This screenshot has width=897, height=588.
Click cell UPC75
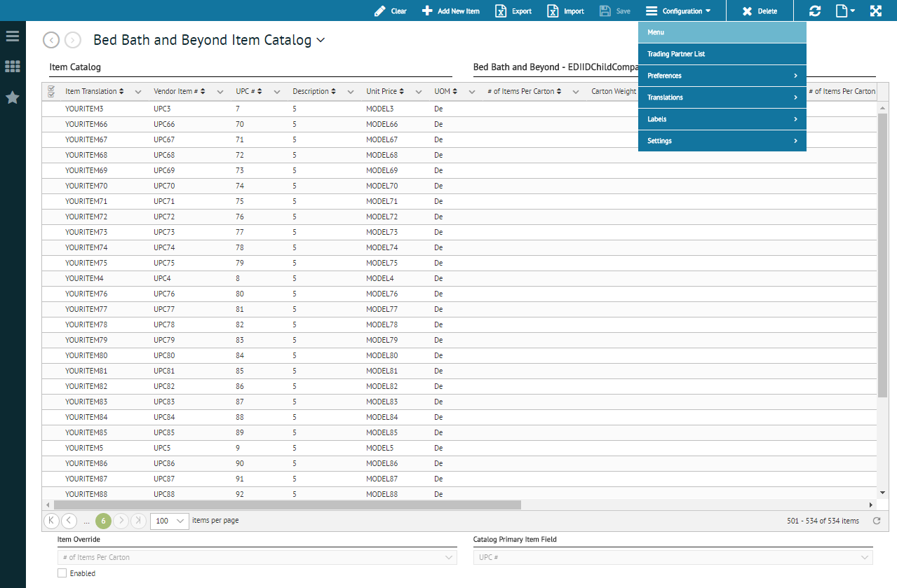(x=165, y=263)
